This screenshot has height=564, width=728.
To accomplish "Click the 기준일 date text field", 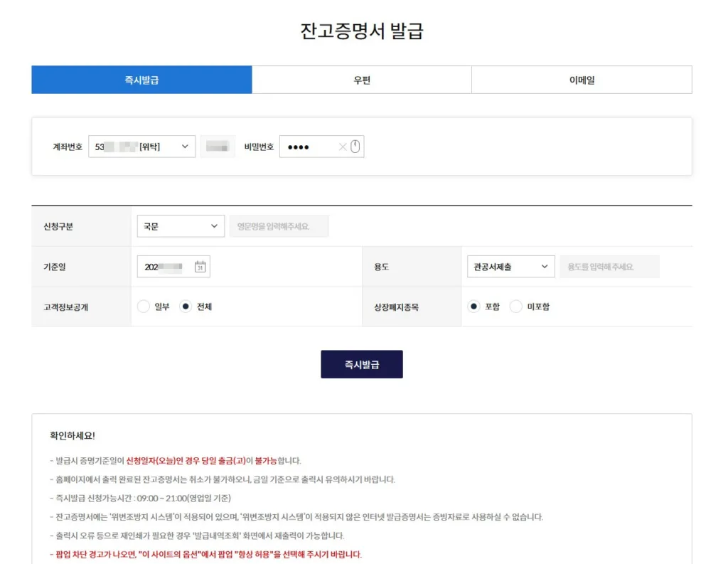I will pos(165,267).
